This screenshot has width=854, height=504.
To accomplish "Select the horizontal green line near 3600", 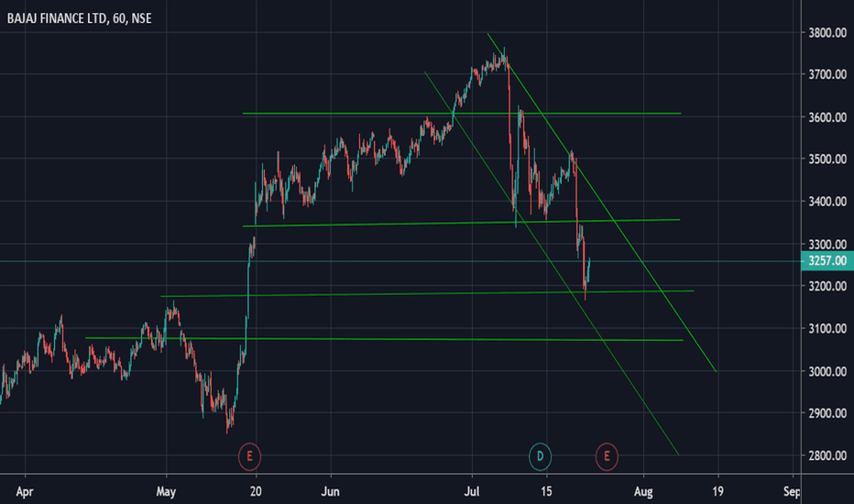I will point(462,114).
